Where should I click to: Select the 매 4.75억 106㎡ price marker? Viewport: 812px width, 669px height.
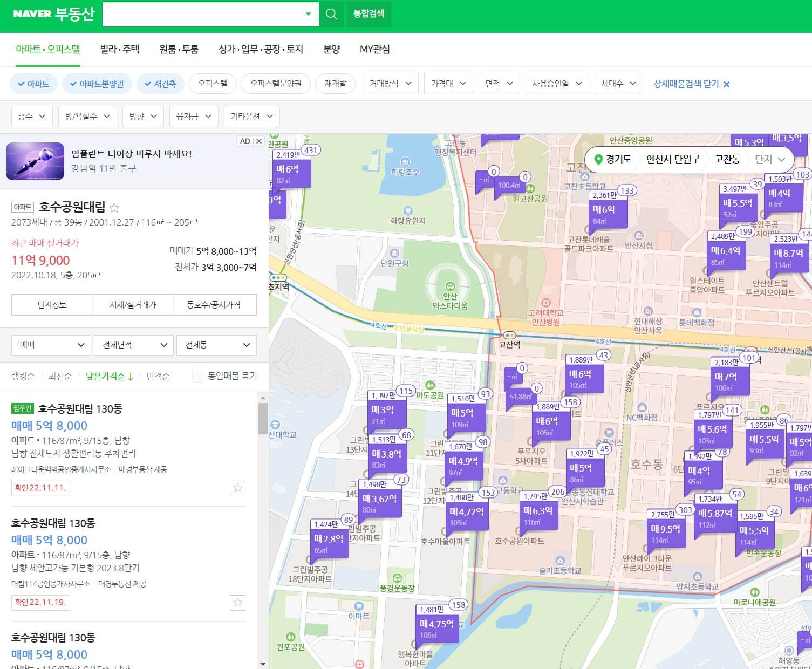438,625
